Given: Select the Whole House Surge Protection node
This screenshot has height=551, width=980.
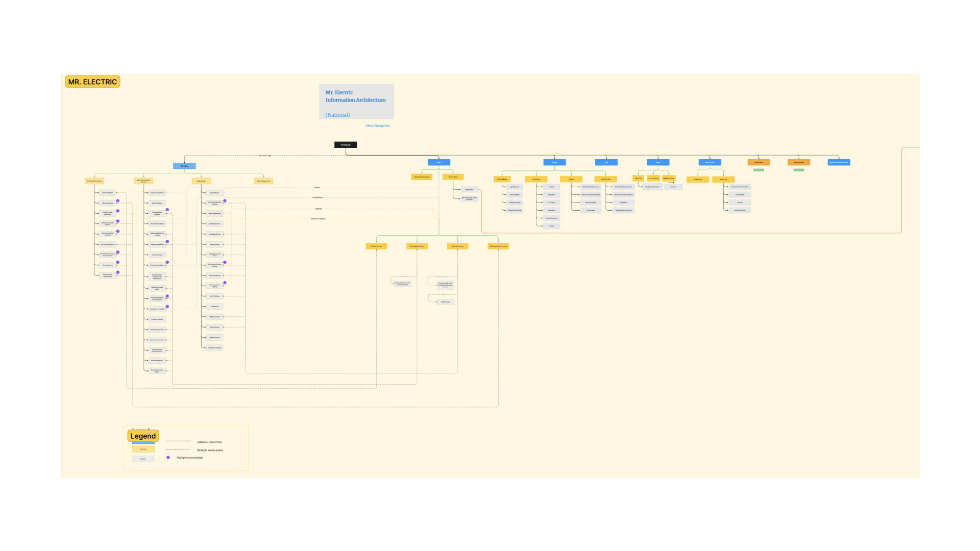Looking at the screenshot, I should click(x=624, y=194).
